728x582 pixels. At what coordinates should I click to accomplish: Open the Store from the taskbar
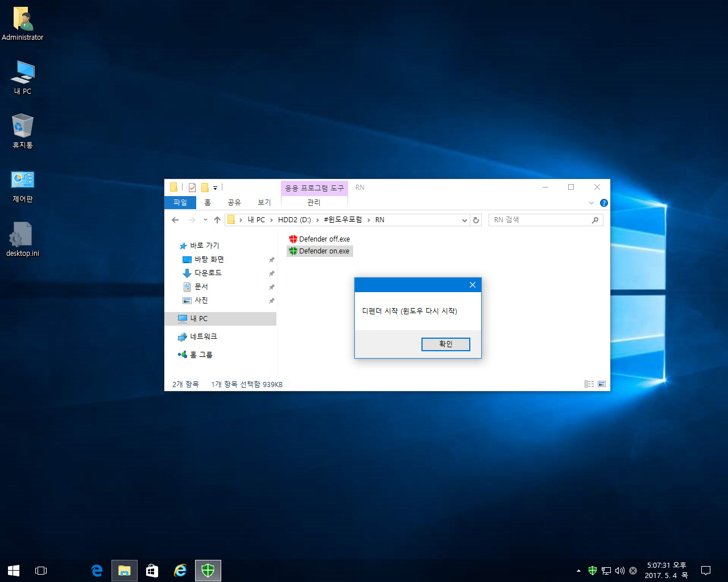coord(152,571)
